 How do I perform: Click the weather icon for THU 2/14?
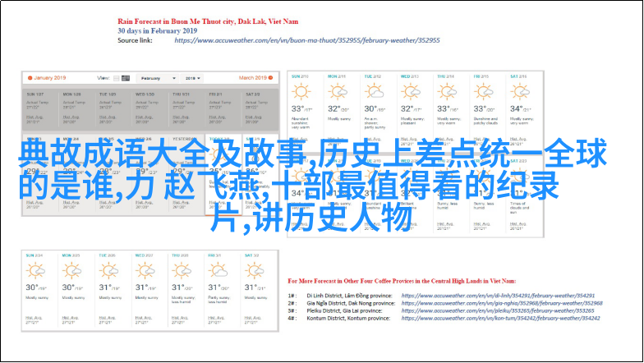click(x=447, y=92)
